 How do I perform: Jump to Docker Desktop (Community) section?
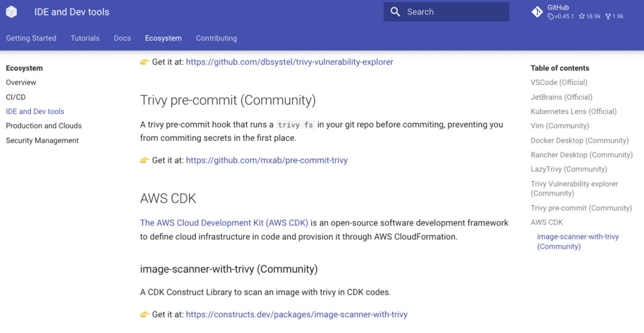pos(580,140)
